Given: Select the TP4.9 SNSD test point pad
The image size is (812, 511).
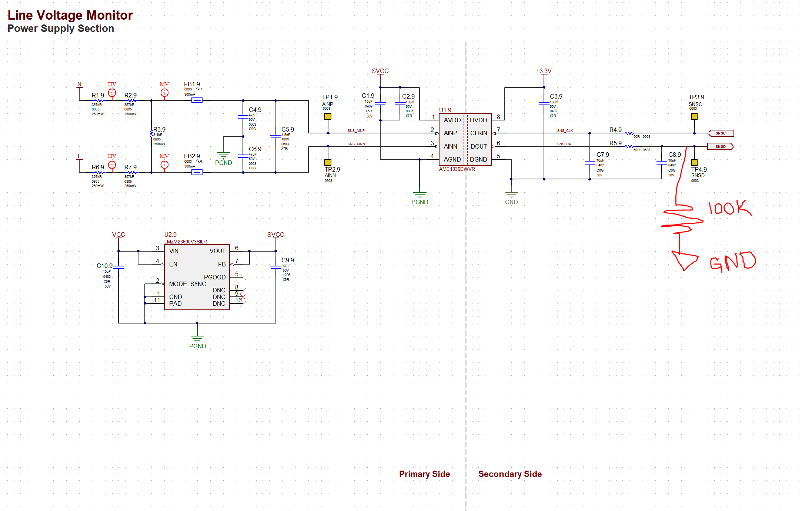Looking at the screenshot, I should tap(694, 162).
